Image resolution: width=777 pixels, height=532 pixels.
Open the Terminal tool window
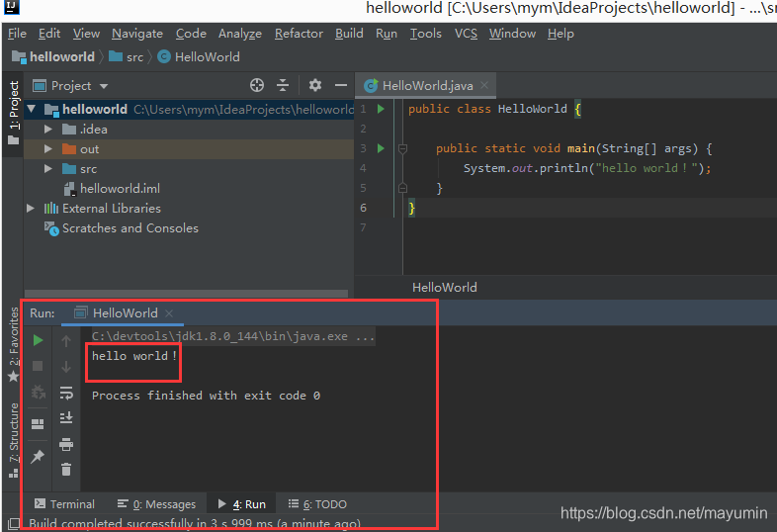pos(64,504)
